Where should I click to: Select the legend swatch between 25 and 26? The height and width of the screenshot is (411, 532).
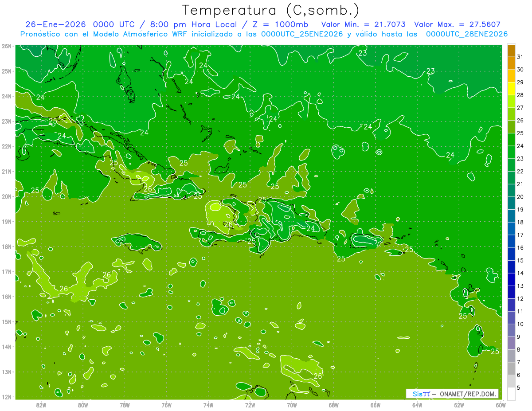(511, 127)
